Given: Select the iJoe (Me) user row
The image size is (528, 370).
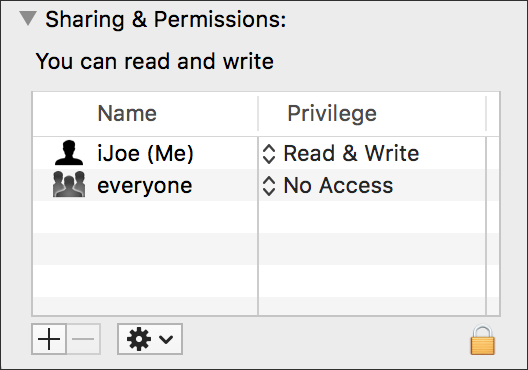Looking at the screenshot, I should pyautogui.click(x=266, y=153).
